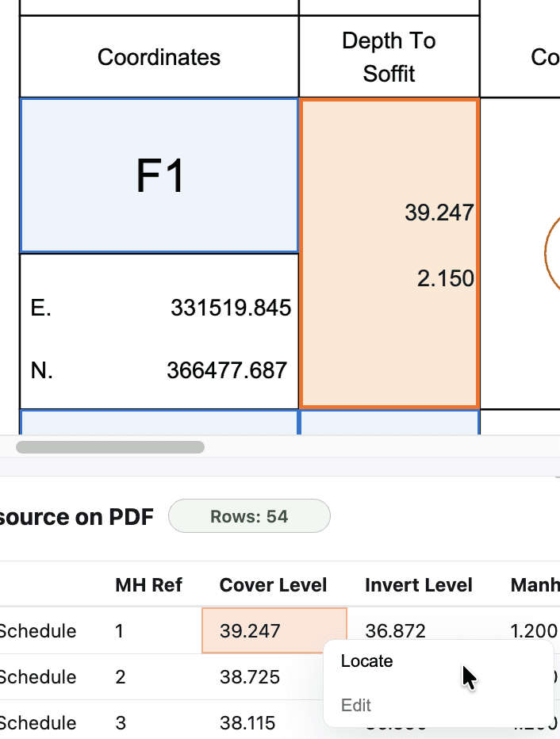Select the N. 366477.687 coordinate value
The height and width of the screenshot is (739, 560).
[159, 370]
